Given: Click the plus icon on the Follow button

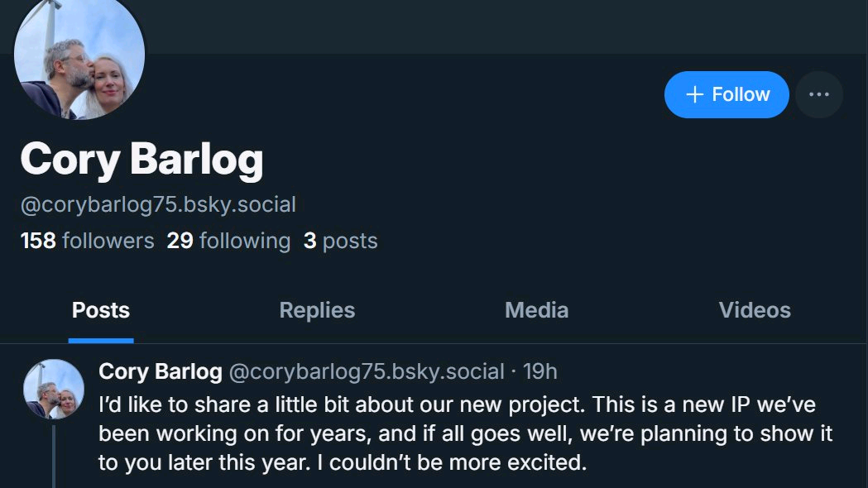Looking at the screenshot, I should point(695,94).
